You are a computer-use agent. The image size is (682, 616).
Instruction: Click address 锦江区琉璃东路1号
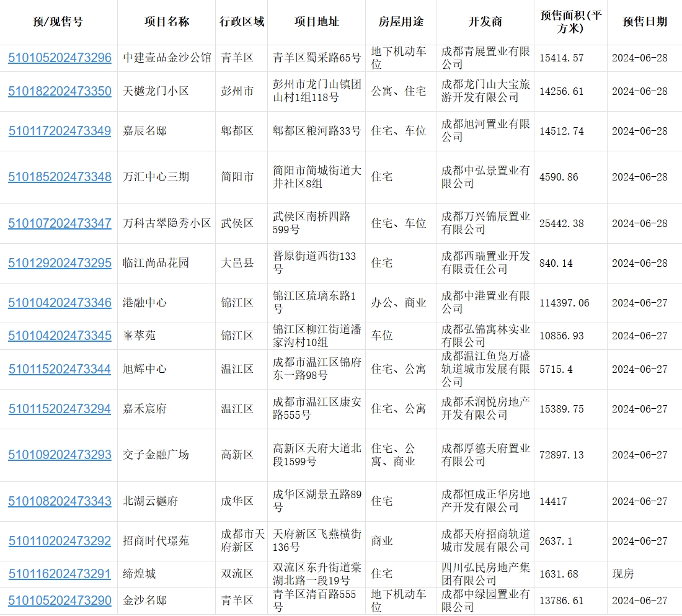pyautogui.click(x=314, y=303)
